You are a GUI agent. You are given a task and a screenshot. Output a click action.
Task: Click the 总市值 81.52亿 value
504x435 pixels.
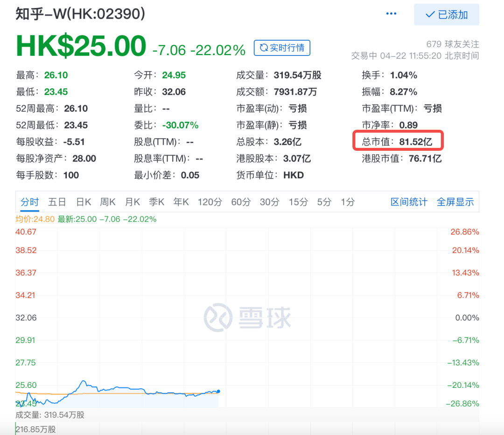tap(397, 141)
